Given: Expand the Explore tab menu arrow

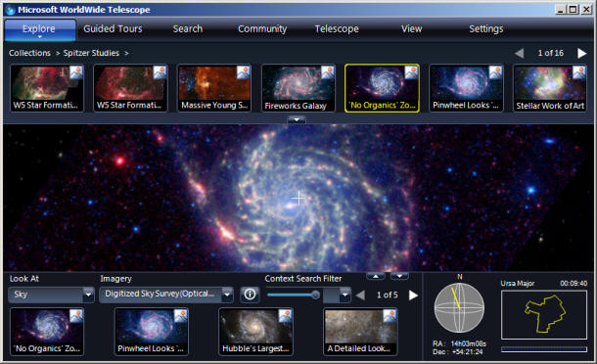Looking at the screenshot, I should [39, 37].
